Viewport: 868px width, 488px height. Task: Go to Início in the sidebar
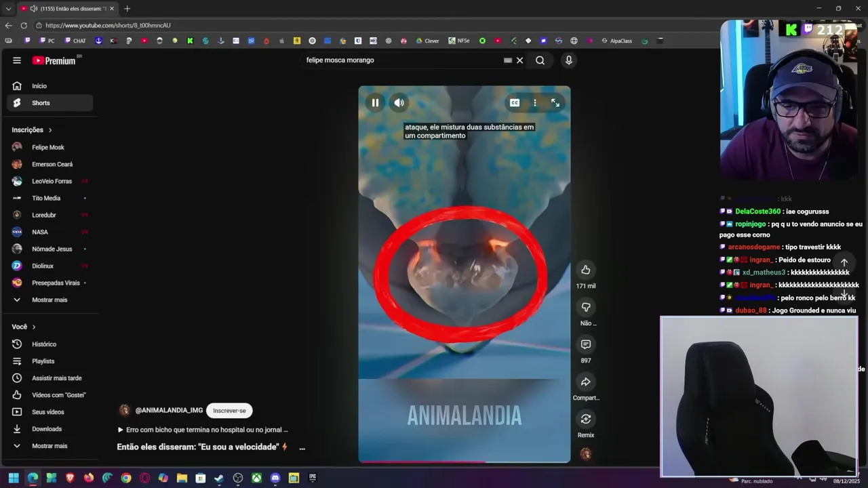point(50,86)
